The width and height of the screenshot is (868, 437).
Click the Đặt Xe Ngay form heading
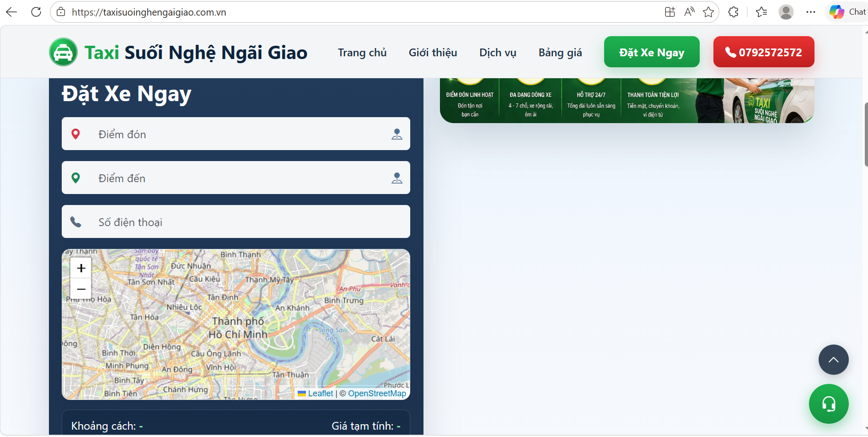tap(127, 94)
